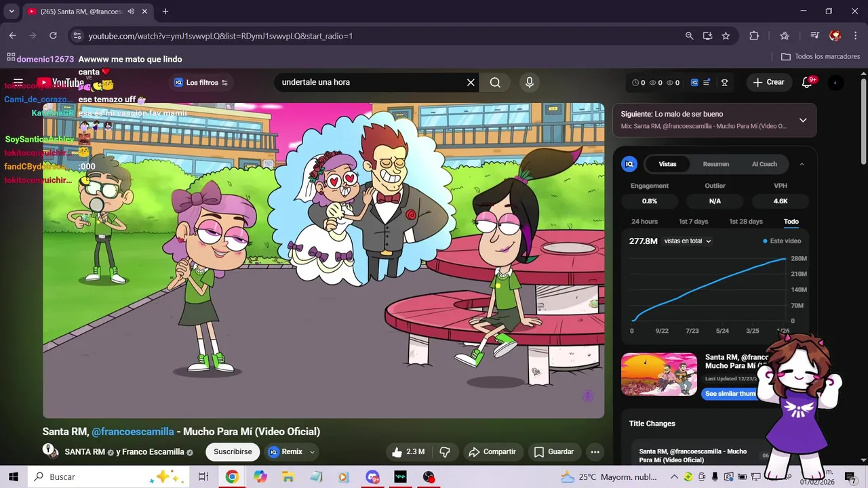This screenshot has width=868, height=488.
Task: Collapse the vidIQ stats panel chevron
Action: (802, 164)
